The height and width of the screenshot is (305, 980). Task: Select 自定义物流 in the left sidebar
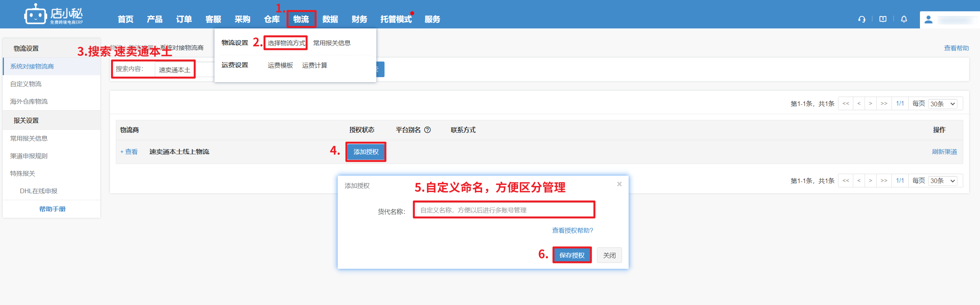[x=26, y=84]
